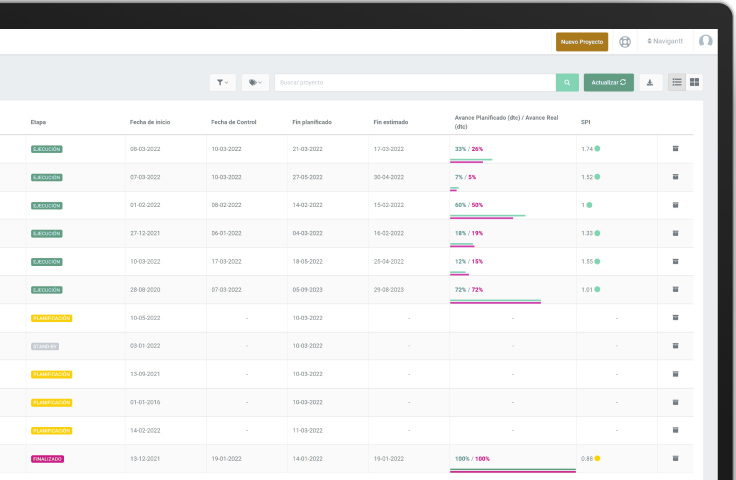Viewport: 736px width, 480px height.
Task: Click the Actualizar refresh button
Action: 608,83
